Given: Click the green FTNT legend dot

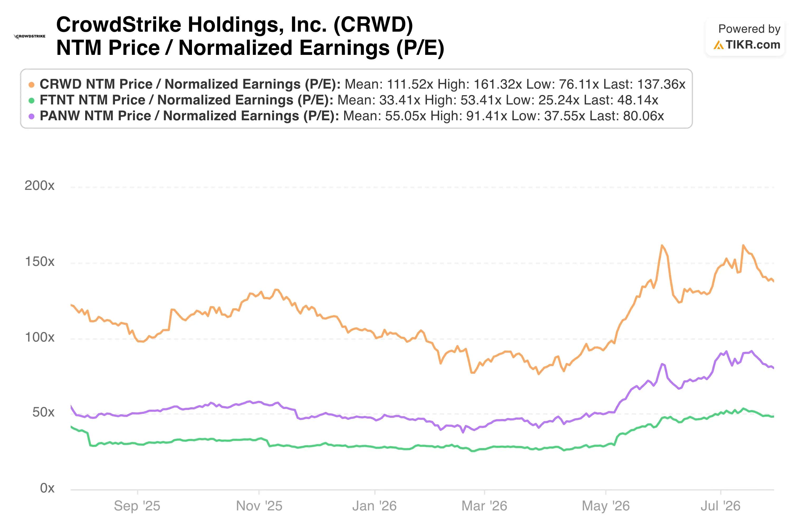Looking at the screenshot, I should point(32,100).
